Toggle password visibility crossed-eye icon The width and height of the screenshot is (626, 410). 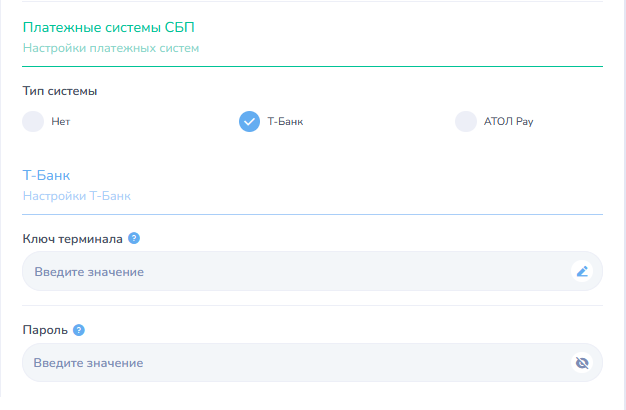coord(582,362)
